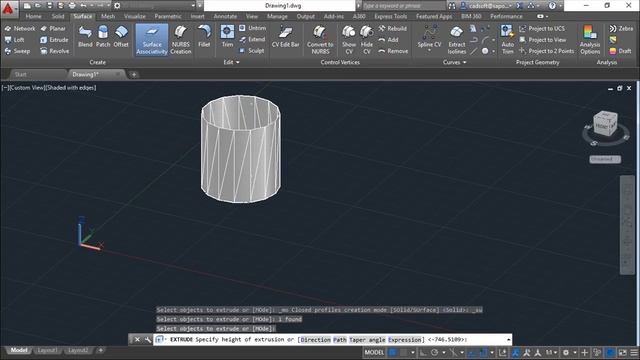Screen dimensions: 640x360
Task: Toggle Surface Associativity
Action: click(152, 40)
